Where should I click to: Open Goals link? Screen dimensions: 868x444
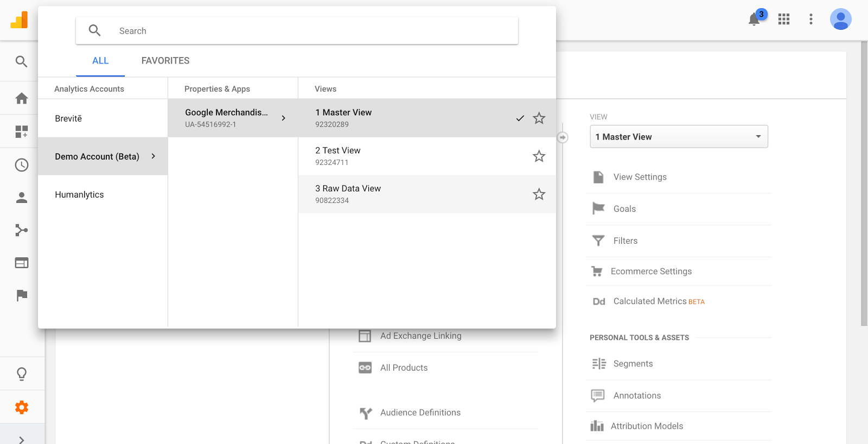click(624, 209)
